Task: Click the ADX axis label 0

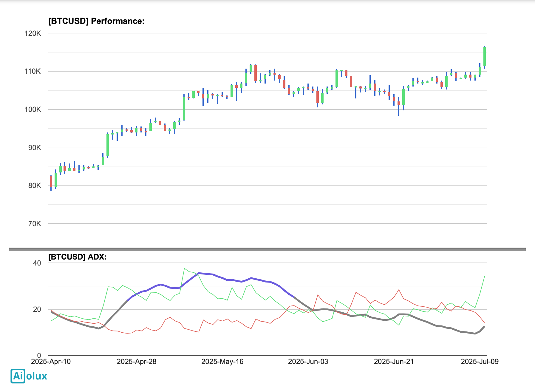Action: click(x=39, y=356)
